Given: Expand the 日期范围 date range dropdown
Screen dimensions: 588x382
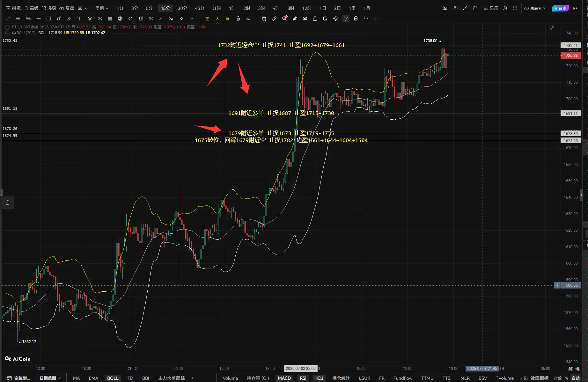Looking at the screenshot, I should coord(50,378).
